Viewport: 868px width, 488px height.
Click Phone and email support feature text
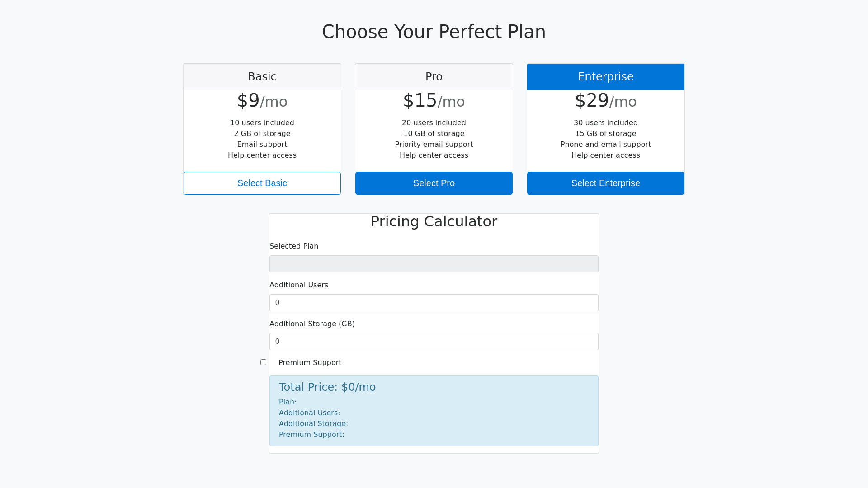pyautogui.click(x=606, y=144)
